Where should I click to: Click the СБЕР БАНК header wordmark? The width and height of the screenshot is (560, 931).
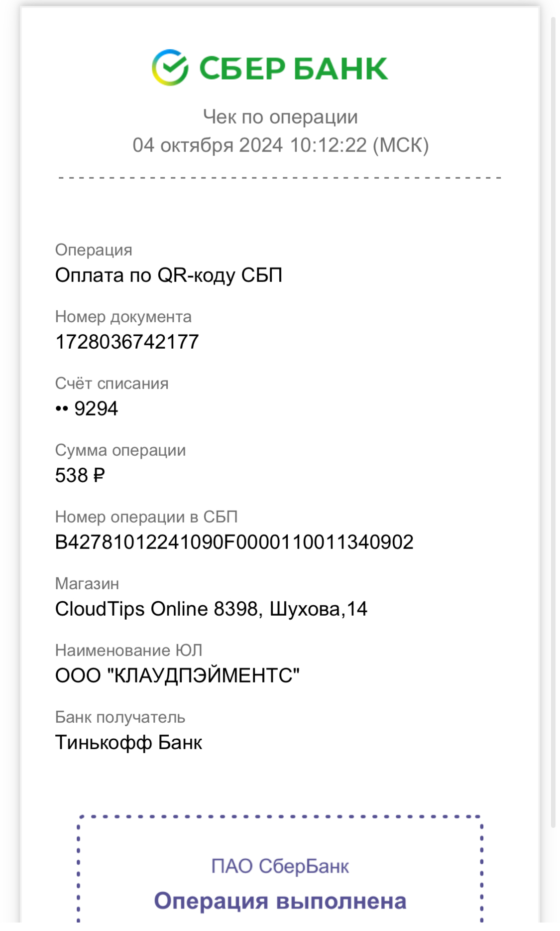point(293,68)
